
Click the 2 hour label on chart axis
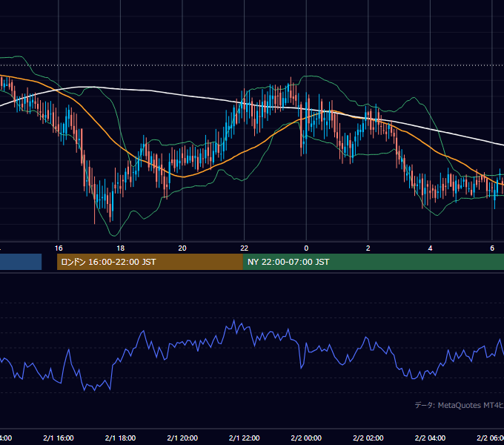(x=368, y=248)
